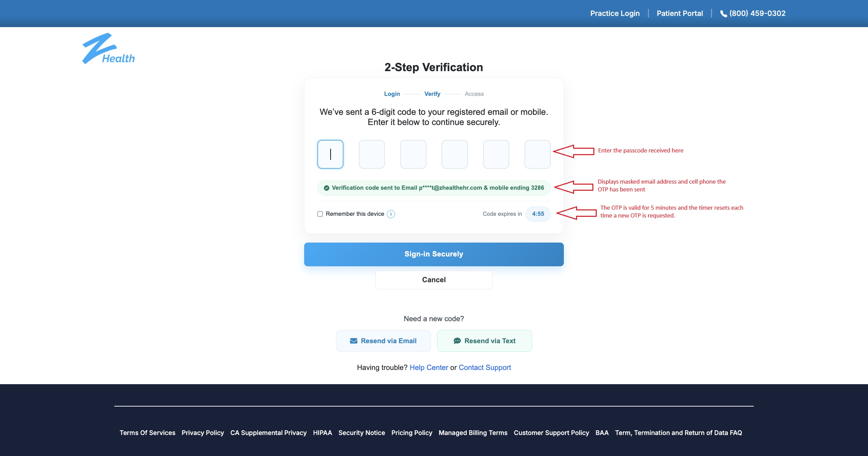The image size is (868, 456).
Task: Follow the Contact Support link
Action: click(x=485, y=368)
